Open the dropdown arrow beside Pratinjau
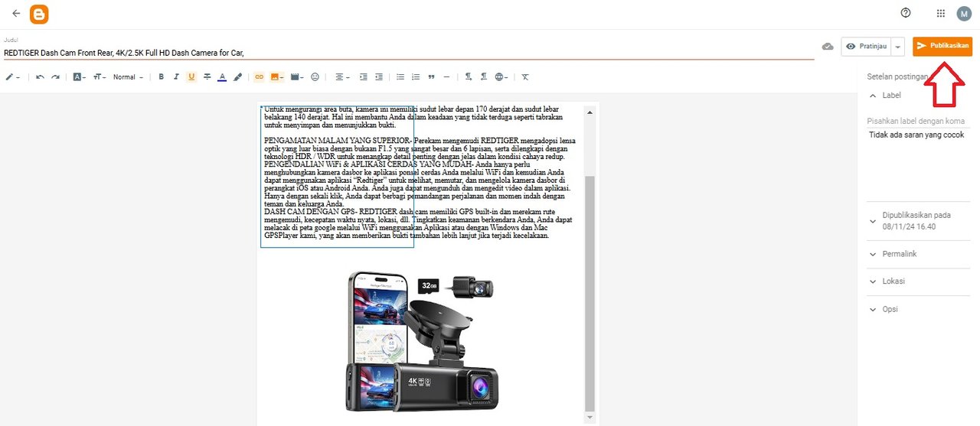This screenshot has width=980, height=426. [898, 47]
